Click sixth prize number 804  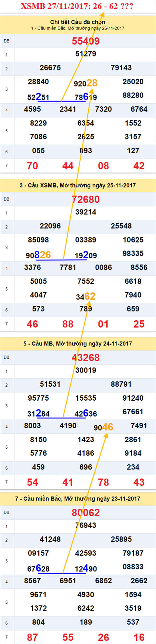[38, 622]
